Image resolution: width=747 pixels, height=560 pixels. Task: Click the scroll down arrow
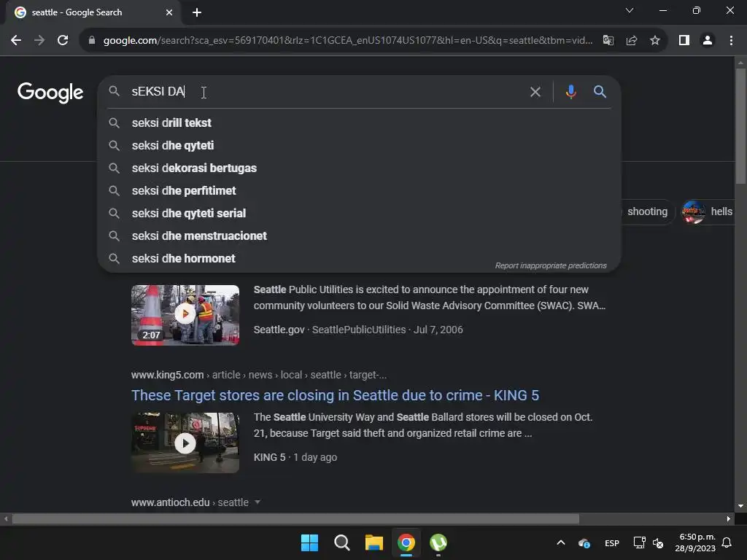(740, 507)
